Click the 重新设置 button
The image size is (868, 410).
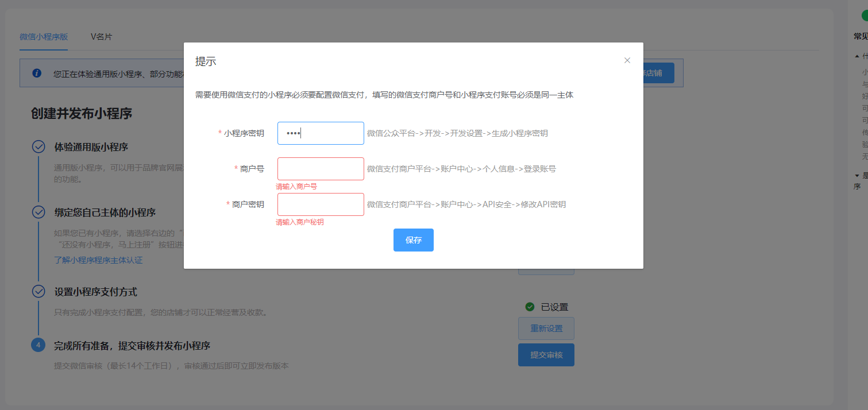coord(546,328)
